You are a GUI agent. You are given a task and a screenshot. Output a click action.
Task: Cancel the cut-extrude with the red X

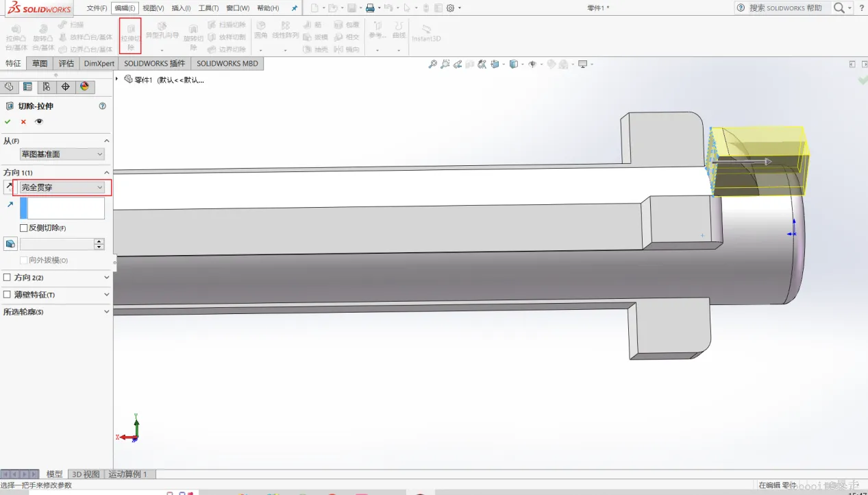[x=23, y=121]
